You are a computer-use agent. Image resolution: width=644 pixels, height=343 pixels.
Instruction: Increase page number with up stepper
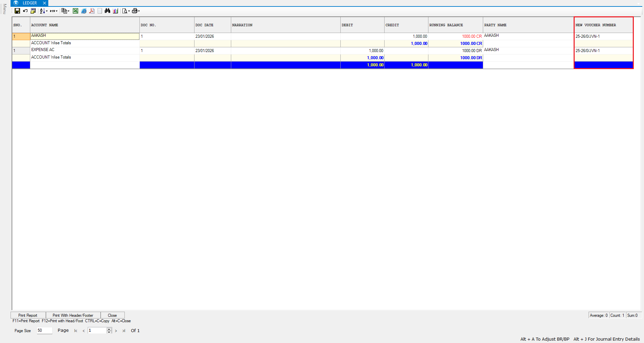(x=109, y=329)
